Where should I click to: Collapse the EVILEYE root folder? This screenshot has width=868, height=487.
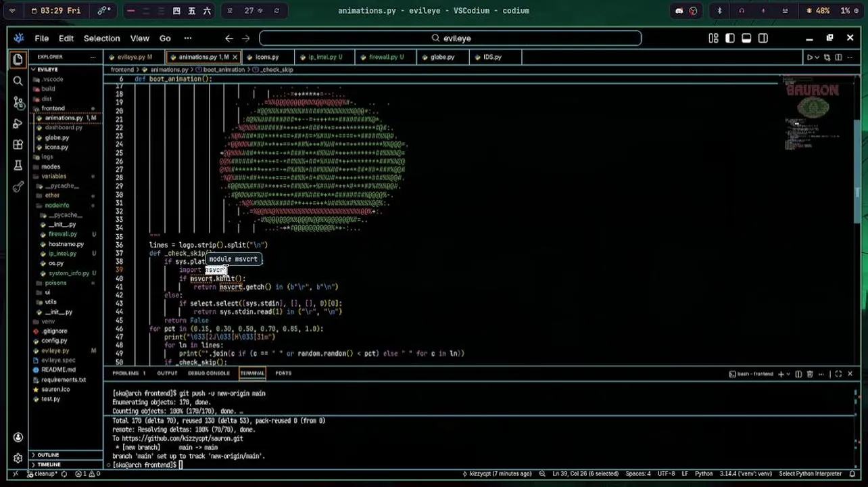pyautogui.click(x=47, y=70)
